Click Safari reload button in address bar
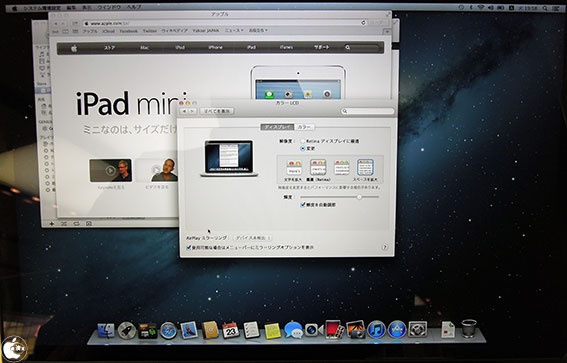Screen dimensions: 567x363 [363, 23]
